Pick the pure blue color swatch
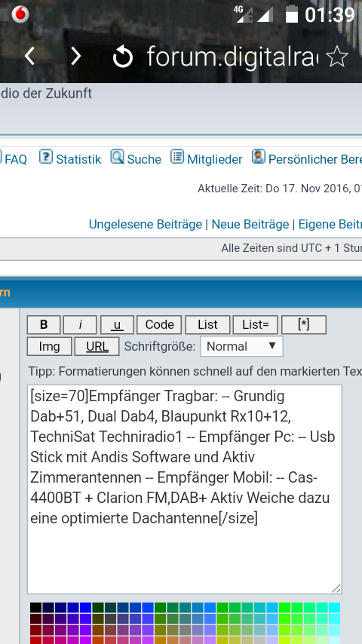The width and height of the screenshot is (362, 644). 85,608
